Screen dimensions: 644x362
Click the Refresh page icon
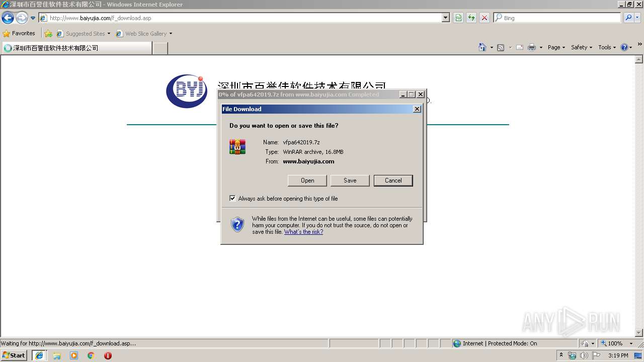pyautogui.click(x=471, y=18)
